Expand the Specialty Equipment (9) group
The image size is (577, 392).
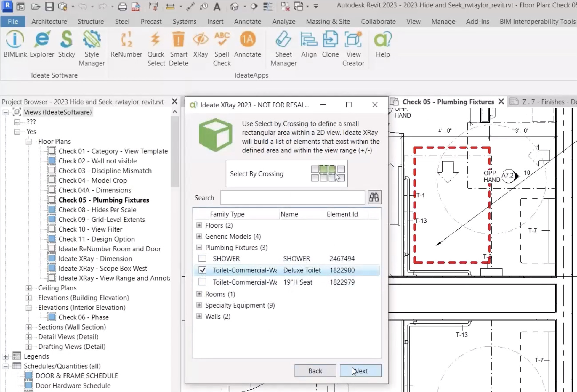pos(199,305)
